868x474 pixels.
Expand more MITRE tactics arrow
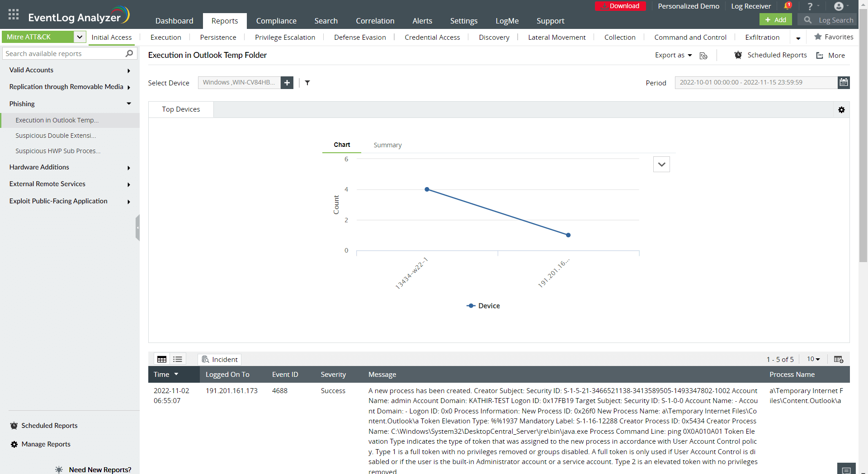click(x=798, y=38)
